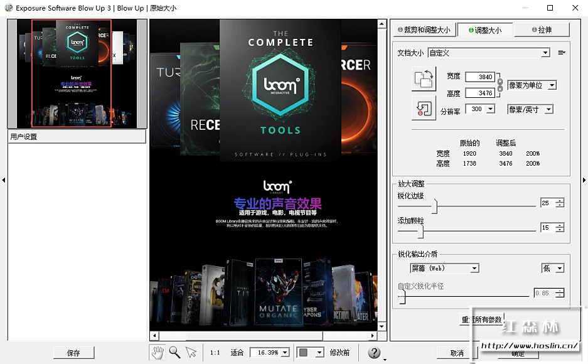Open the document size presets menu icon

pos(562,53)
